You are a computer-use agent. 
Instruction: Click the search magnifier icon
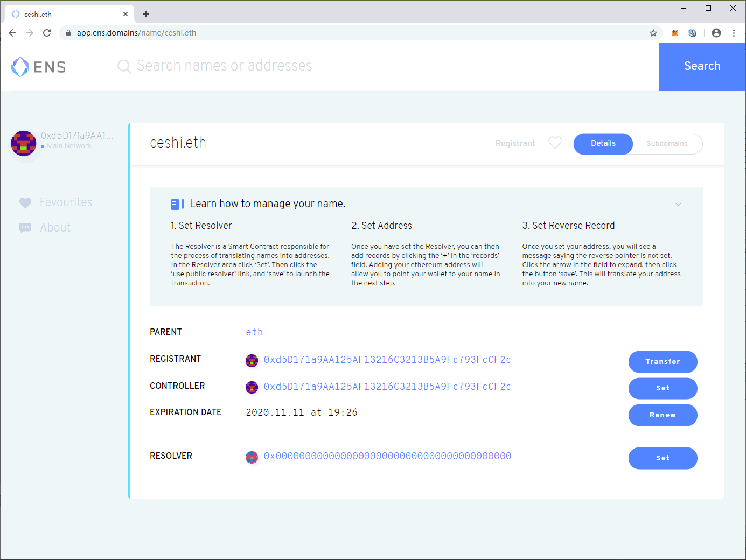tap(124, 66)
